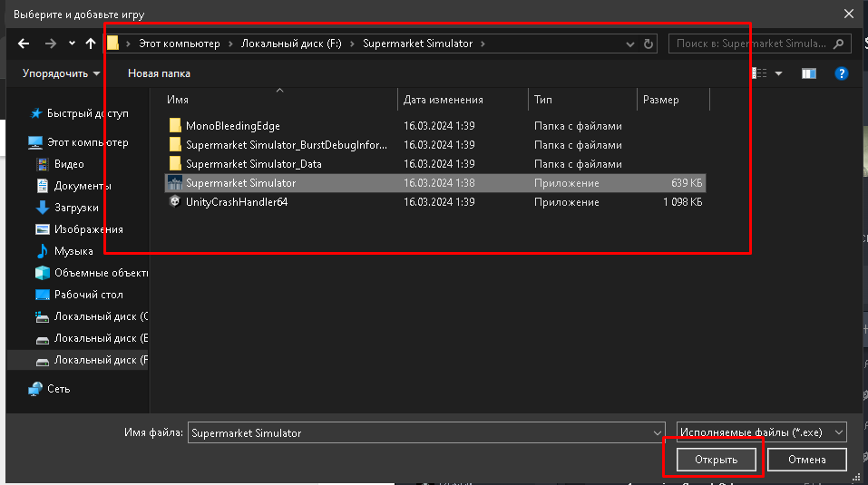Open 'Быстрый доступ' in the sidebar
This screenshot has width=868, height=485.
[x=87, y=112]
